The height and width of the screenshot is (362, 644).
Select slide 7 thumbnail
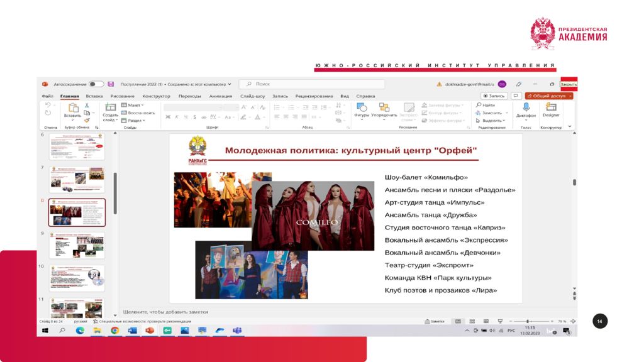coord(77,179)
